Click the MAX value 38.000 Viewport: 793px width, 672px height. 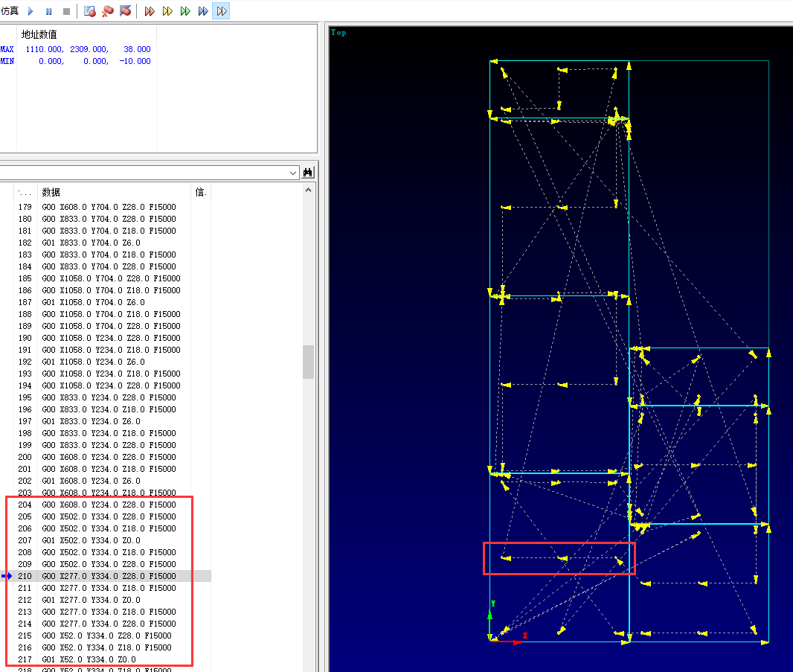(137, 49)
